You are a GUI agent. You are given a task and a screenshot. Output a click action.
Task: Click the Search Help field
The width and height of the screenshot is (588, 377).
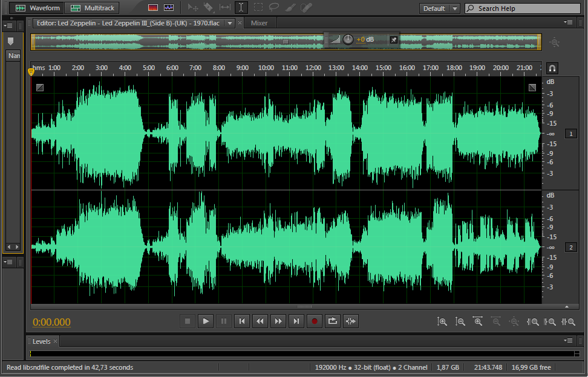point(523,8)
